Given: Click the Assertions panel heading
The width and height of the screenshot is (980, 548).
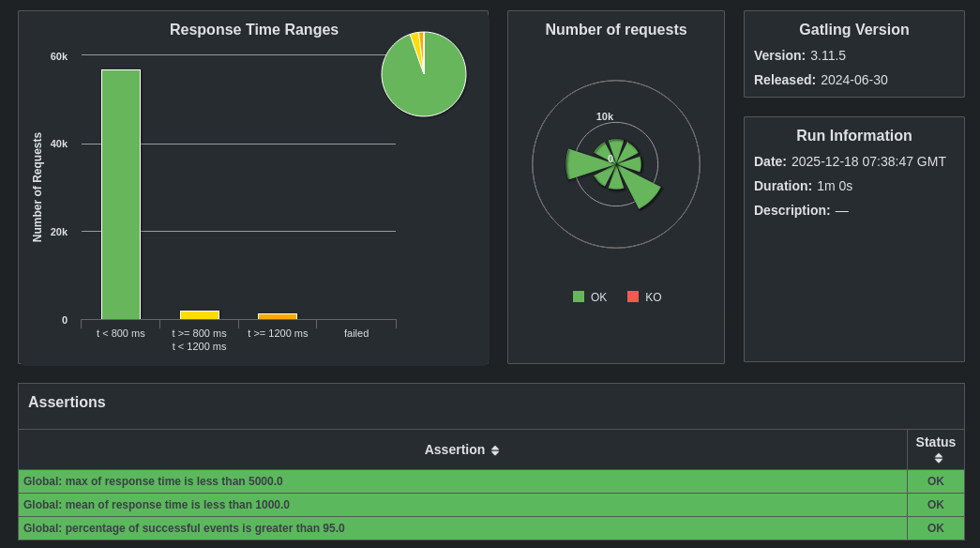Looking at the screenshot, I should [x=67, y=403].
